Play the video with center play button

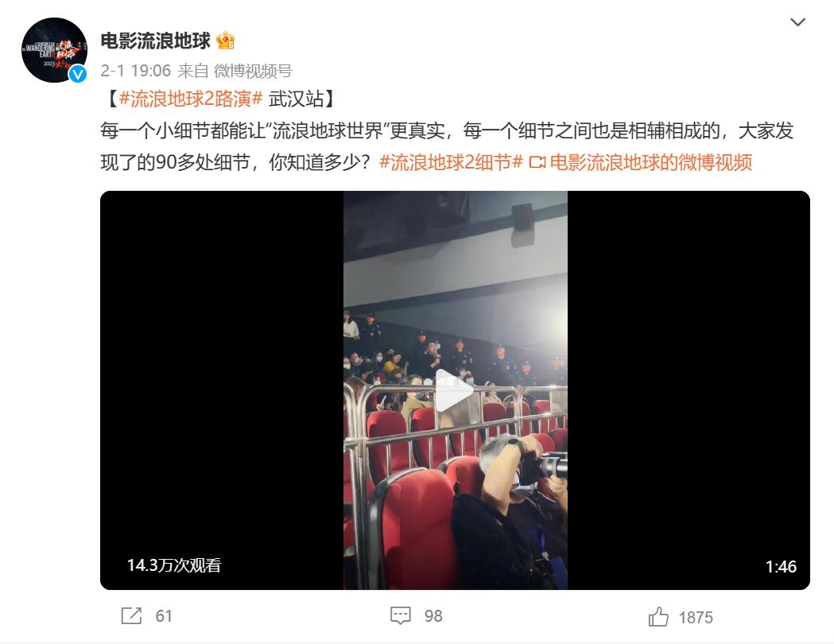(x=455, y=390)
